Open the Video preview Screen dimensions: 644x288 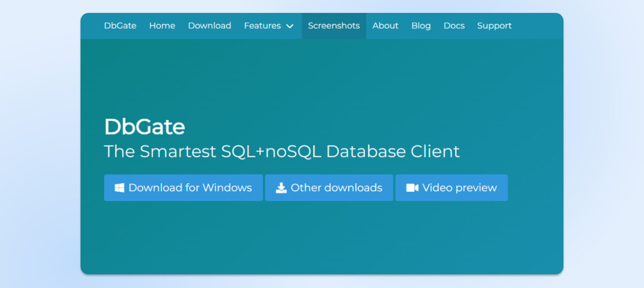click(x=451, y=187)
